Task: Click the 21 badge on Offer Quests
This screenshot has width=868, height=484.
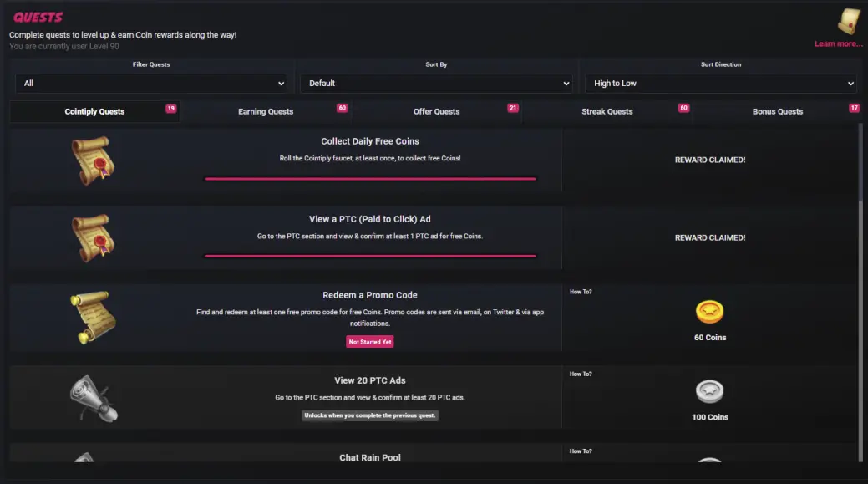Action: (x=513, y=108)
